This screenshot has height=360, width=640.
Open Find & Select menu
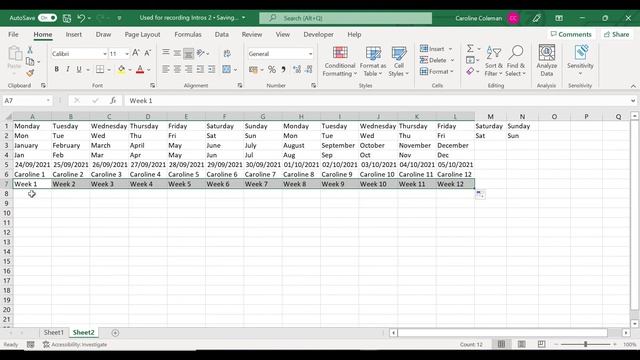516,61
